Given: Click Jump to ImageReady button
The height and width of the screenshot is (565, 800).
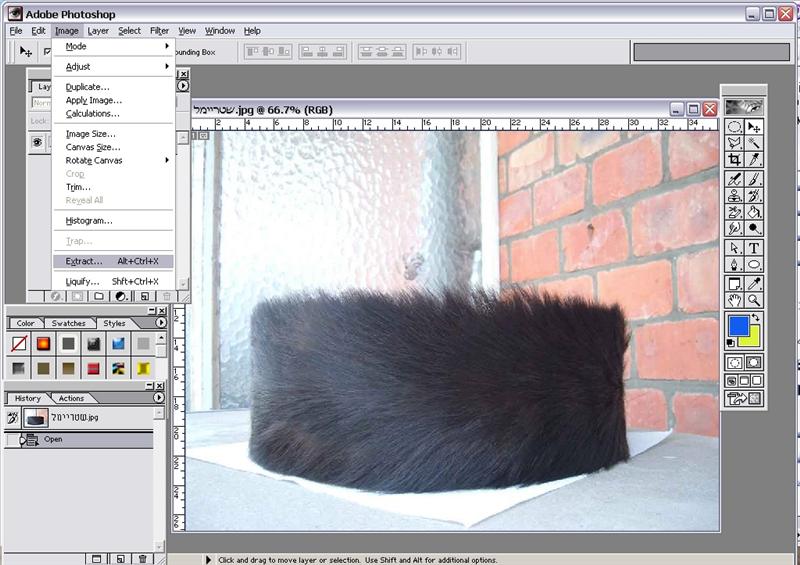Looking at the screenshot, I should coord(744,399).
